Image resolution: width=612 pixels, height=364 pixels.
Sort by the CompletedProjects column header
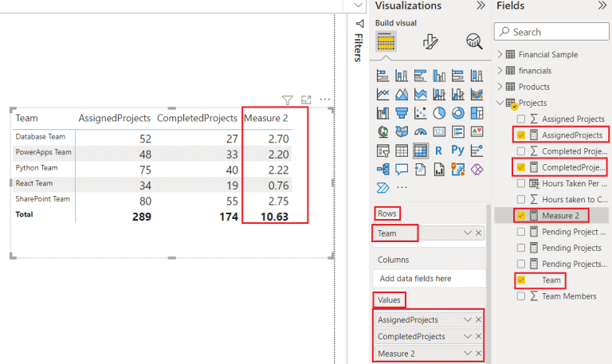[x=197, y=118]
